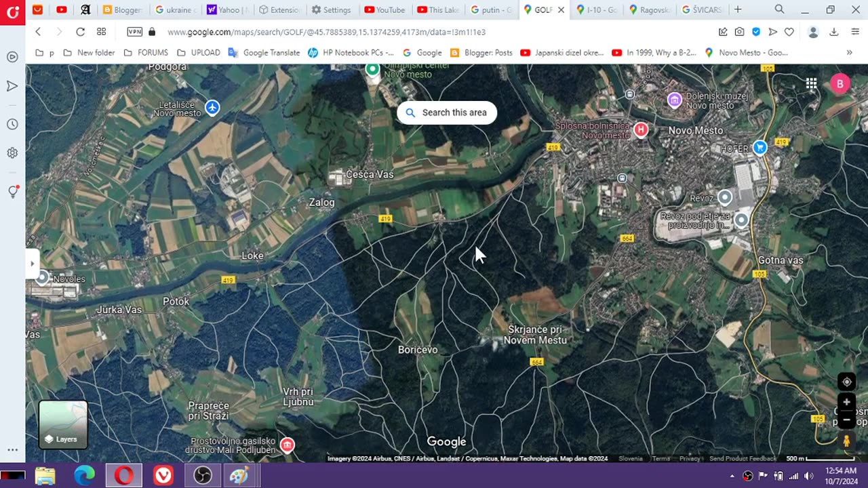The image size is (868, 488).
Task: Click the show your location button
Action: (846, 382)
